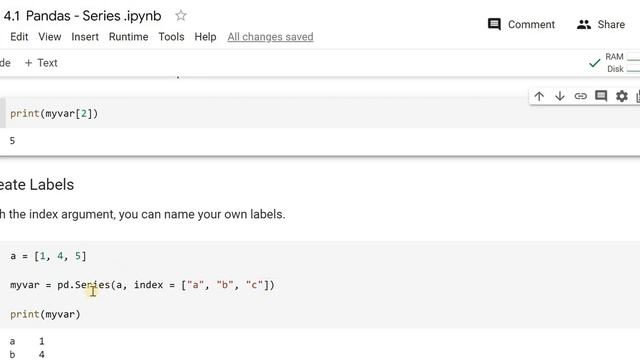Open the View menu
The width and height of the screenshot is (640, 360).
coord(50,37)
